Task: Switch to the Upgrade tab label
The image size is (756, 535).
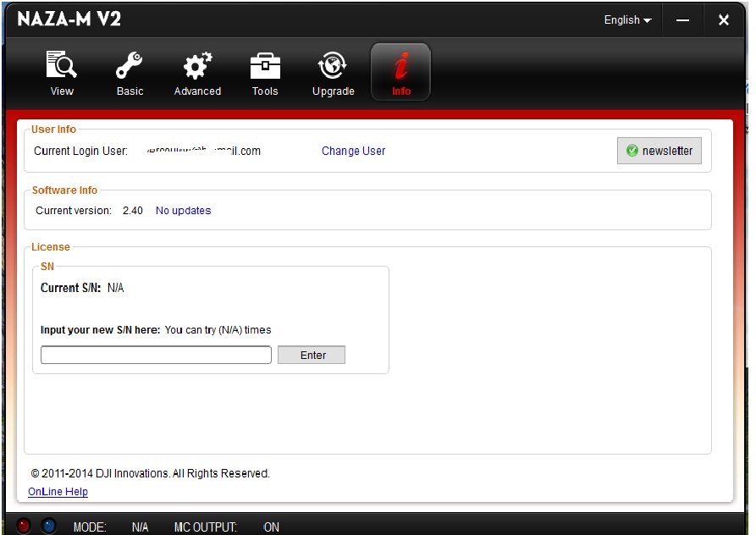Action: (x=334, y=91)
